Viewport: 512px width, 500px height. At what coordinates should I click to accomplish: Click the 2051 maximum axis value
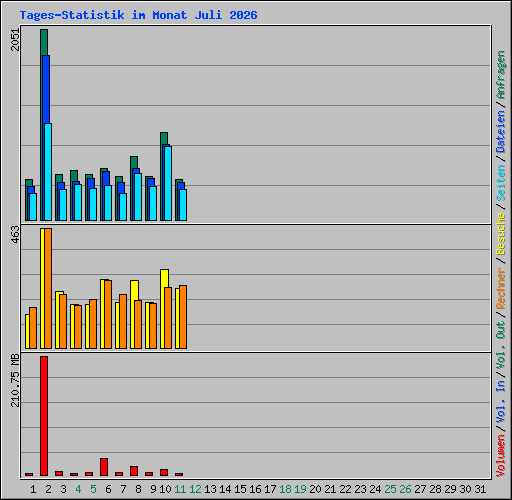pyautogui.click(x=15, y=40)
